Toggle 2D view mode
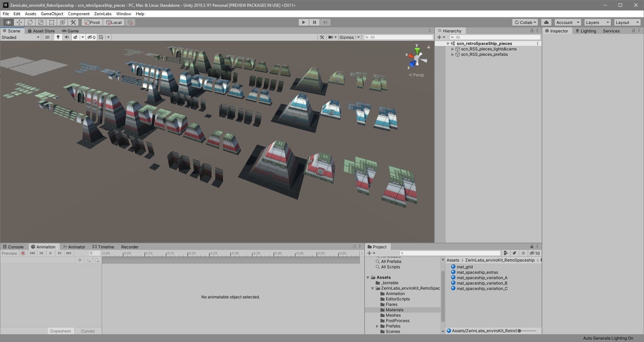Viewport: 644px width, 342px height. click(x=47, y=37)
